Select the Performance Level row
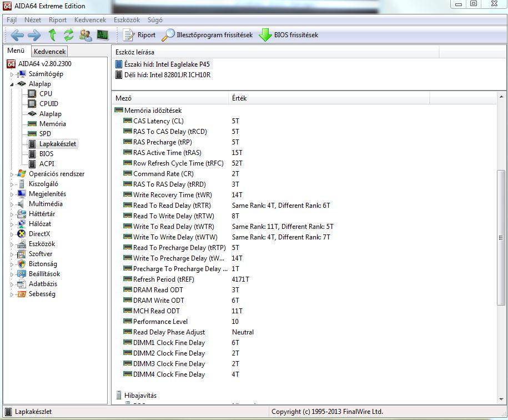The height and width of the screenshot is (420, 508). [304, 322]
